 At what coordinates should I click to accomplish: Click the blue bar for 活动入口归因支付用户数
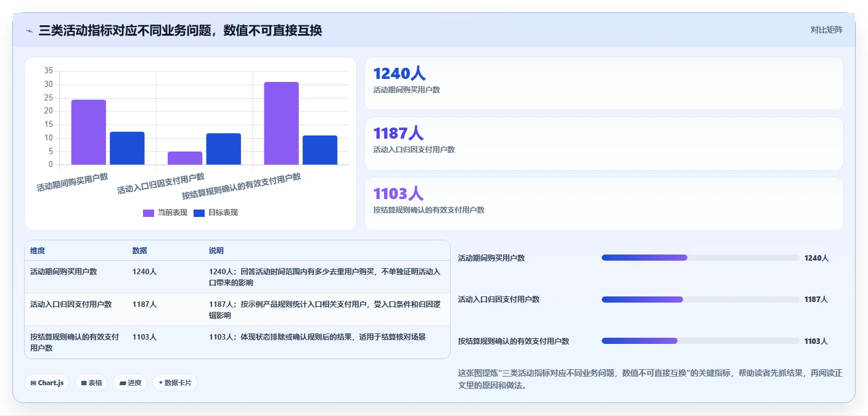[224, 149]
